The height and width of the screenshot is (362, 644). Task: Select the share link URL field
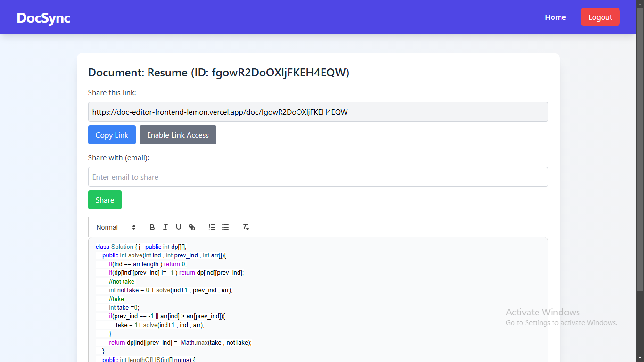click(318, 112)
